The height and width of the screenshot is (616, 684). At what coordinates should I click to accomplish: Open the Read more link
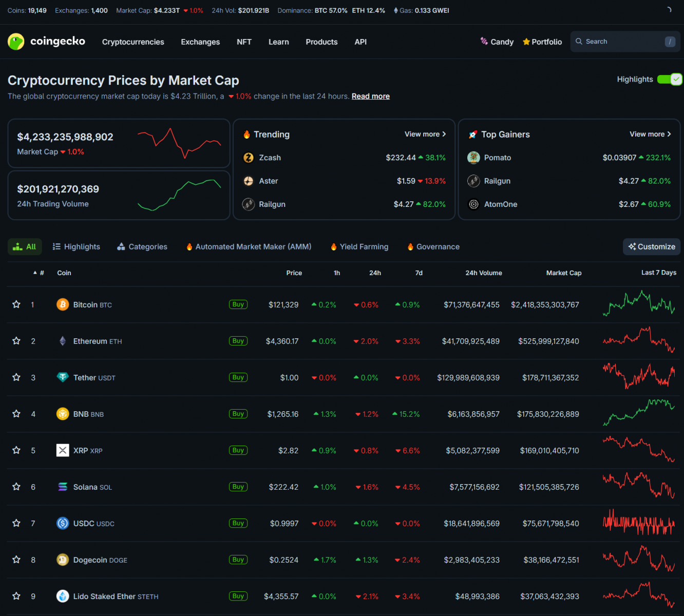(x=370, y=97)
